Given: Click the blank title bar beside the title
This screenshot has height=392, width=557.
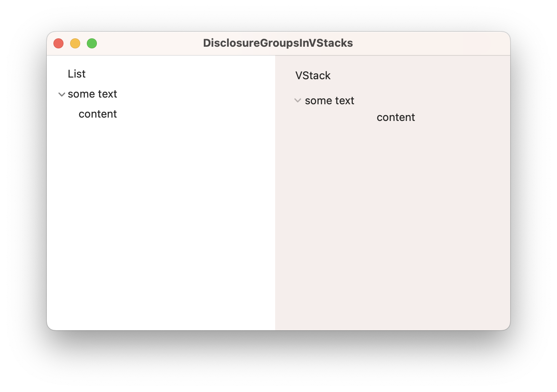Looking at the screenshot, I should click(x=430, y=43).
